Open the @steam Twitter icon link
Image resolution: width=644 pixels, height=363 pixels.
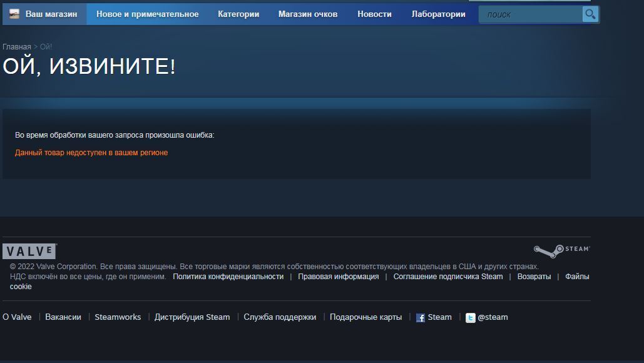tap(470, 318)
